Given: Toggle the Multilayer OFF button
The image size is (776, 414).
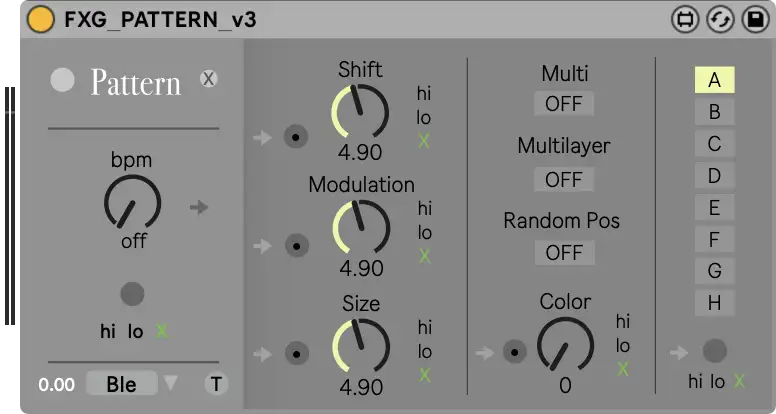Looking at the screenshot, I should coord(564,180).
